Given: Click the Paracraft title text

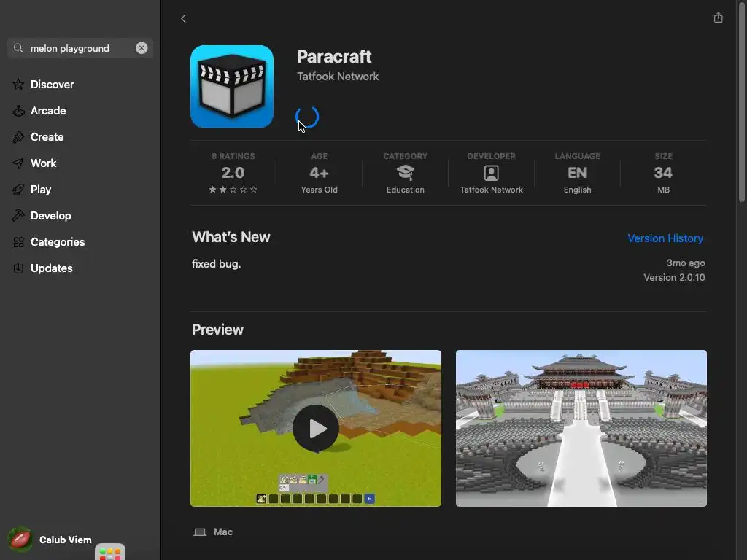Looking at the screenshot, I should click(334, 56).
